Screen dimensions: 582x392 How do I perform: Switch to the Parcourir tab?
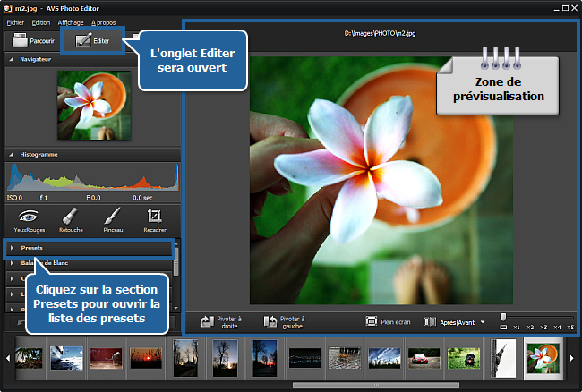coord(32,41)
